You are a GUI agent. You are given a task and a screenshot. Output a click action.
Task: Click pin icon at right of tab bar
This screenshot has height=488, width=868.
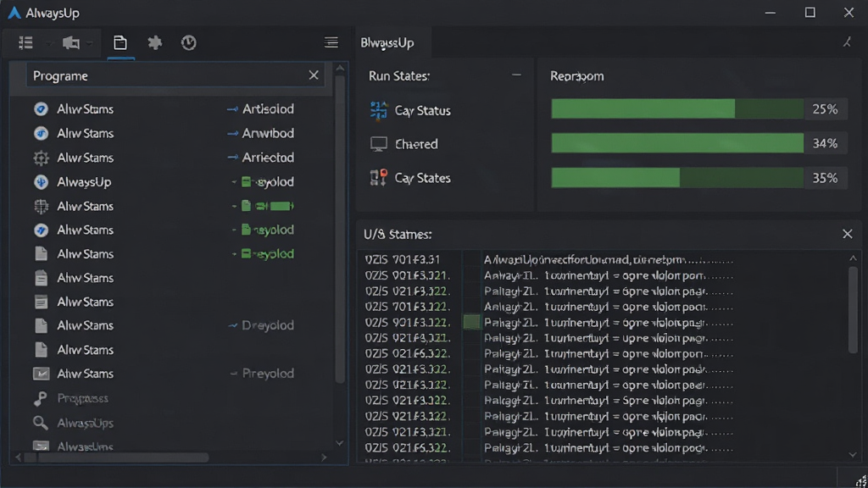(847, 42)
